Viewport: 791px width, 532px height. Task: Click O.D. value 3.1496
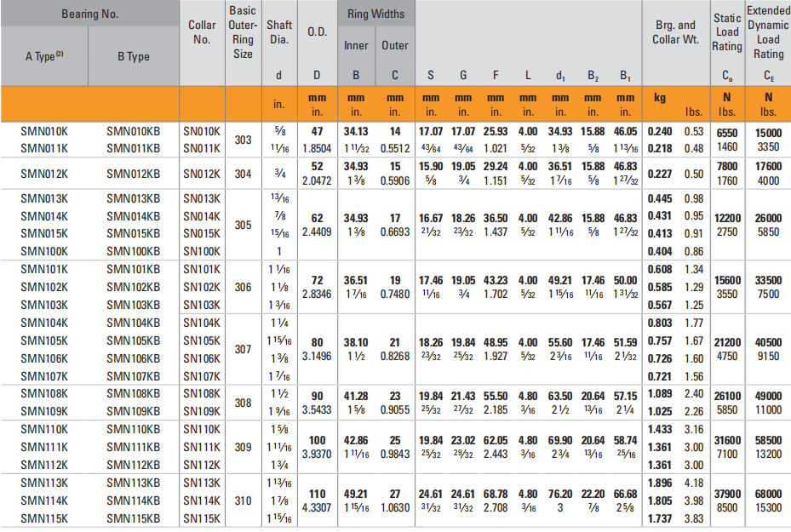[317, 356]
